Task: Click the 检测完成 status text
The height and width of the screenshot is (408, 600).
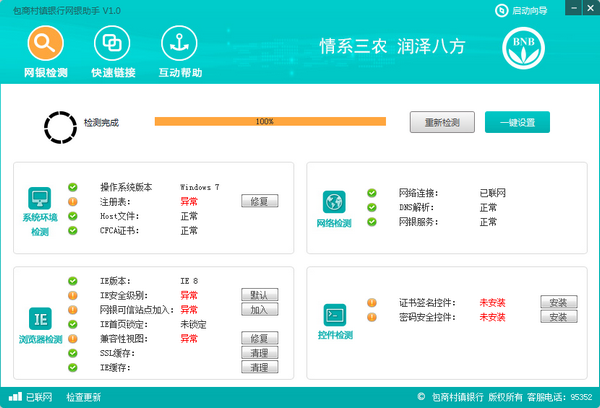Action: coord(101,122)
